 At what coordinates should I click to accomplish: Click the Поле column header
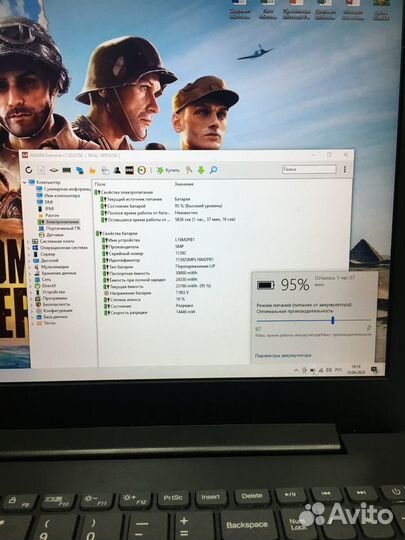[x=101, y=184]
